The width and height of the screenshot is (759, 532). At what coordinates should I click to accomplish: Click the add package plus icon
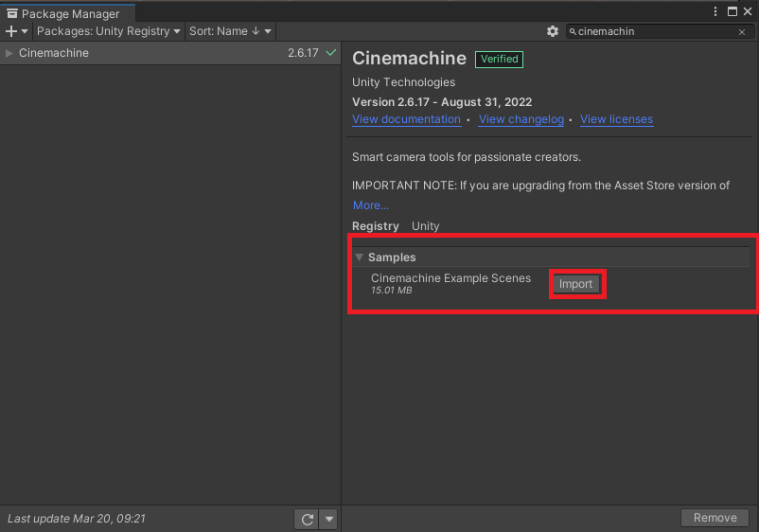(12, 31)
